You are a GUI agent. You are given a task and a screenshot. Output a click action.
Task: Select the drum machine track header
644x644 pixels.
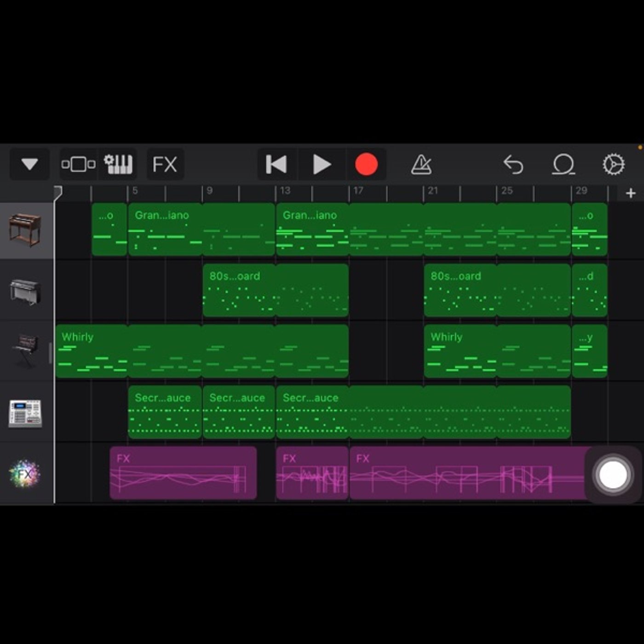pyautogui.click(x=26, y=412)
